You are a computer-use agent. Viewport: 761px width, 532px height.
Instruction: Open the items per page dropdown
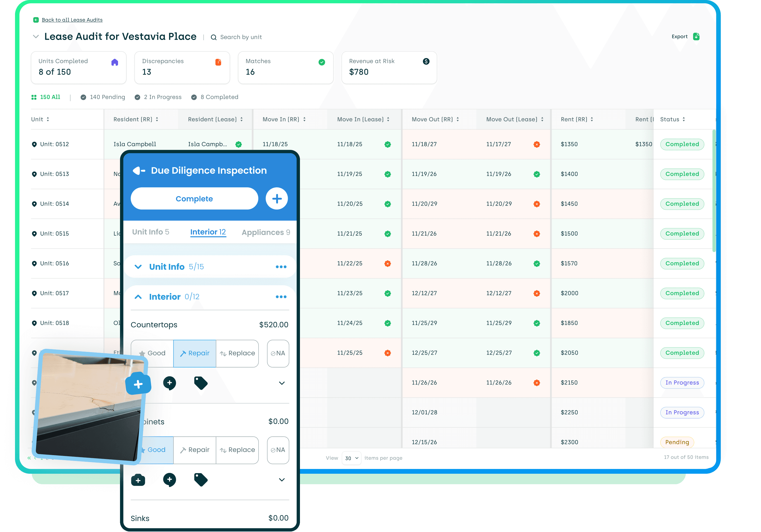click(351, 458)
